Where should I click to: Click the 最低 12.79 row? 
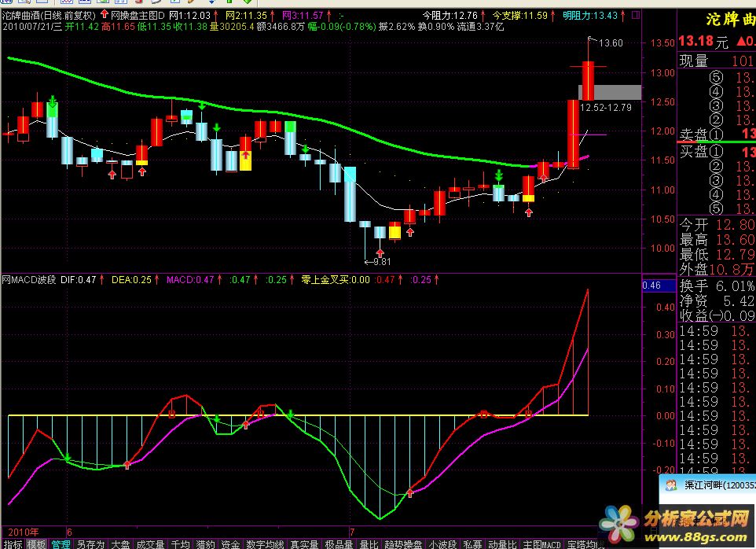[x=717, y=254]
